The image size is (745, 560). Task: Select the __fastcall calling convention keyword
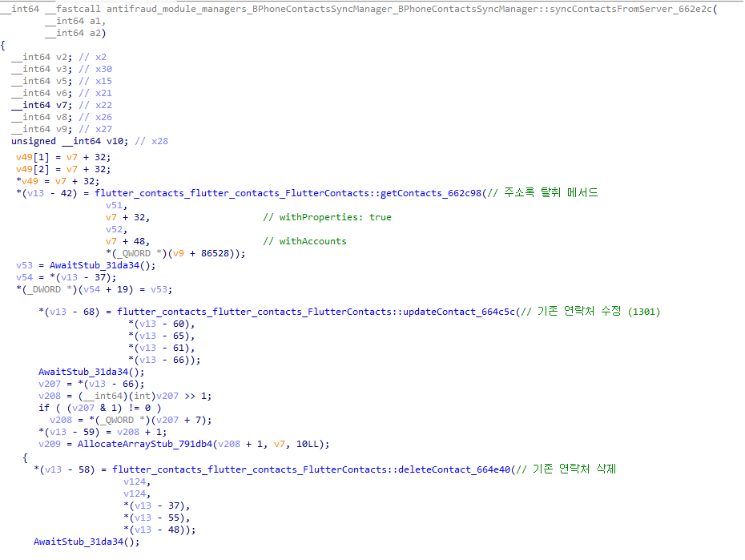(x=79, y=7)
